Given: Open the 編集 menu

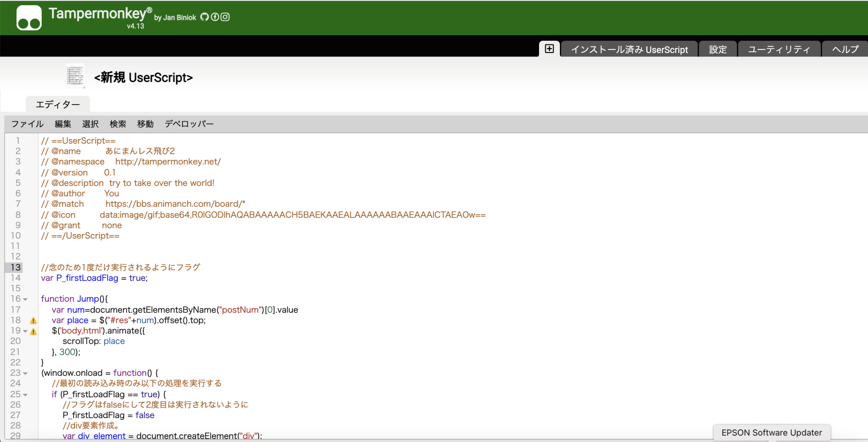Looking at the screenshot, I should click(x=63, y=124).
